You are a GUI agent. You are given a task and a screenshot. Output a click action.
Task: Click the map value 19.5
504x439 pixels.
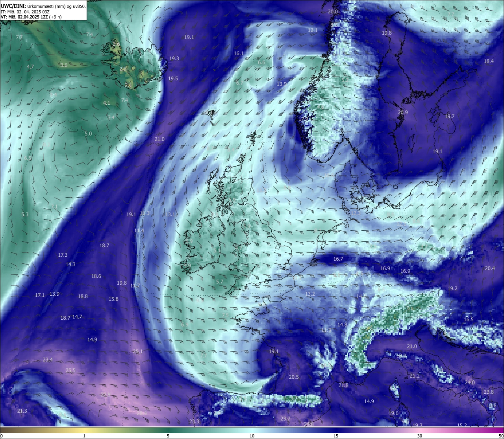(x=173, y=79)
